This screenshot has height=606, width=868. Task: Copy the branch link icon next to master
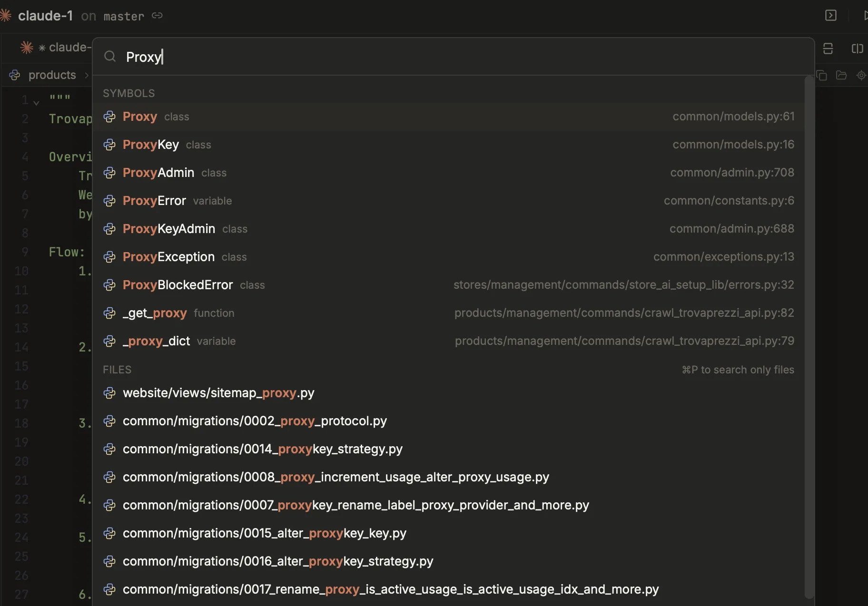(x=157, y=16)
